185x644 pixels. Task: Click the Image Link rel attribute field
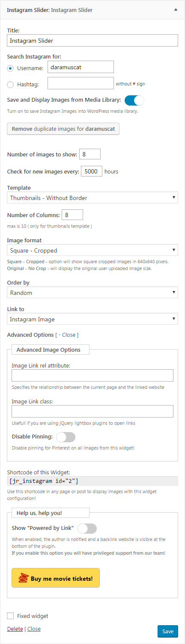pyautogui.click(x=92, y=375)
